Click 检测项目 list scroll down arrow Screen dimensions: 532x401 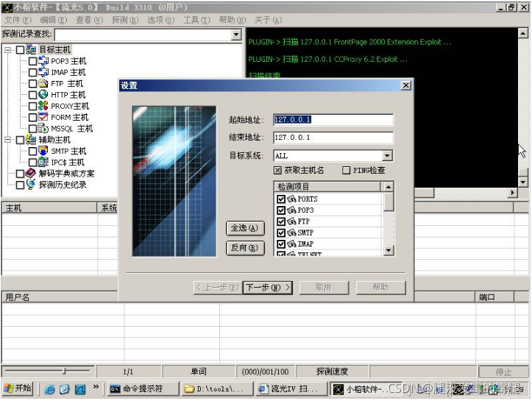[388, 250]
